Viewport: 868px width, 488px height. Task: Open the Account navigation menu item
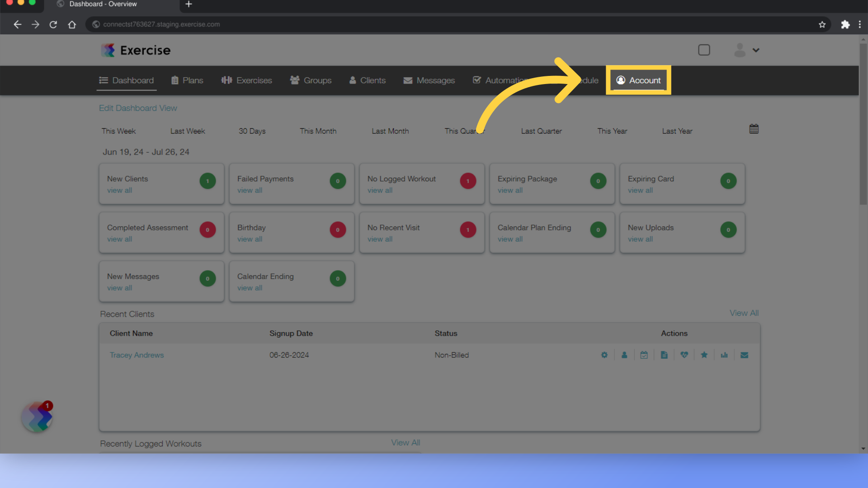638,80
